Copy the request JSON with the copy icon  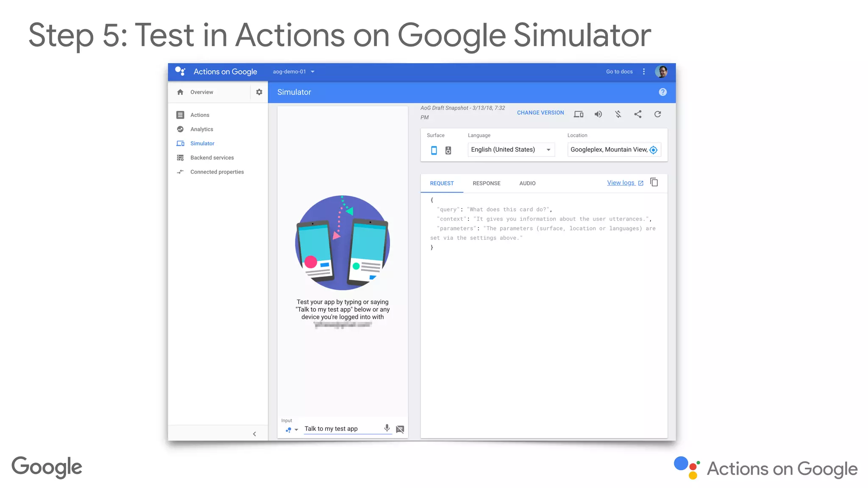click(x=654, y=182)
